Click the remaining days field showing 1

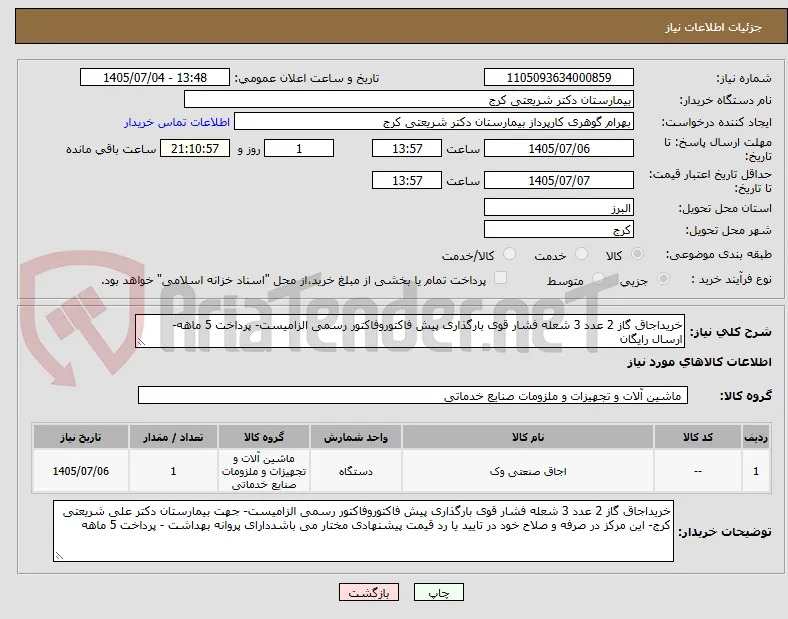299,149
